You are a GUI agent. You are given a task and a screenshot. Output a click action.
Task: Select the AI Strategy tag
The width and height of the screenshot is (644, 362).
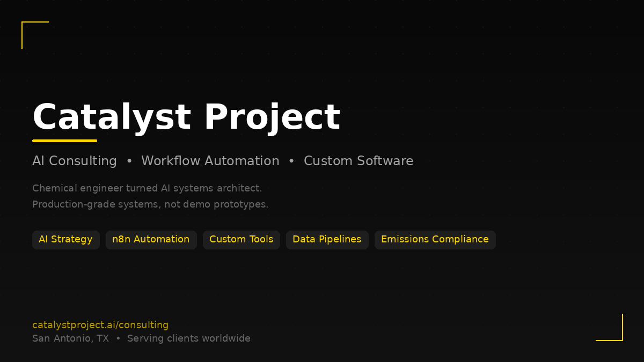click(x=65, y=240)
